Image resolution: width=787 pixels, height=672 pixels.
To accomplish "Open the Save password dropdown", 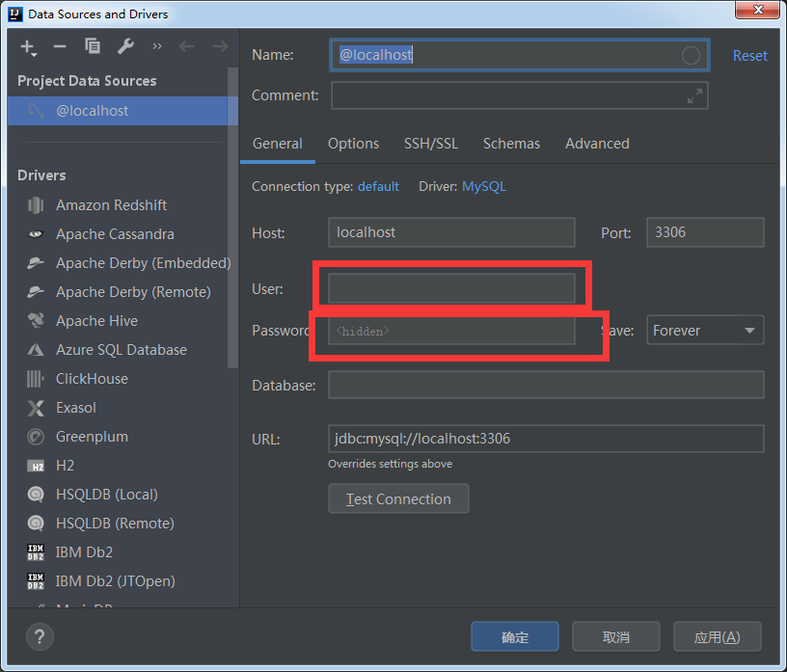I will 705,331.
